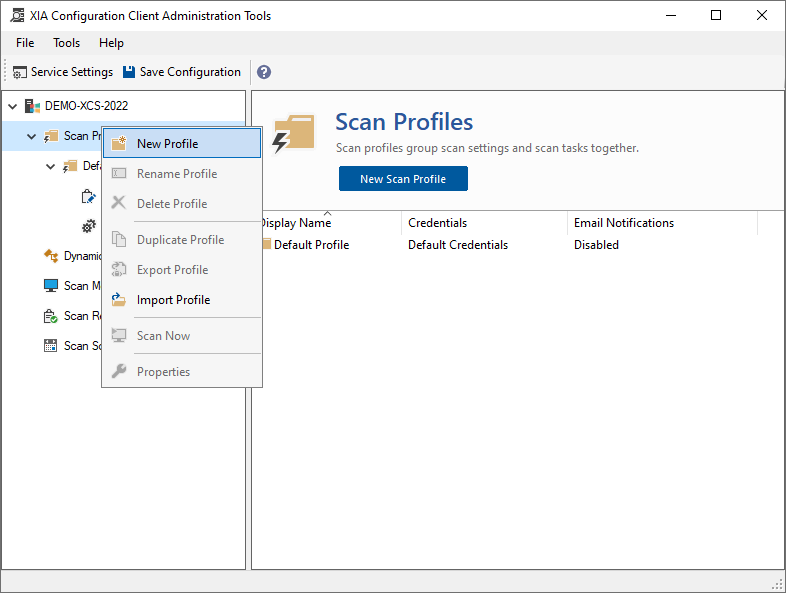Collapse the Scan Profiles tree node
Image resolution: width=786 pixels, height=593 pixels.
click(x=32, y=136)
